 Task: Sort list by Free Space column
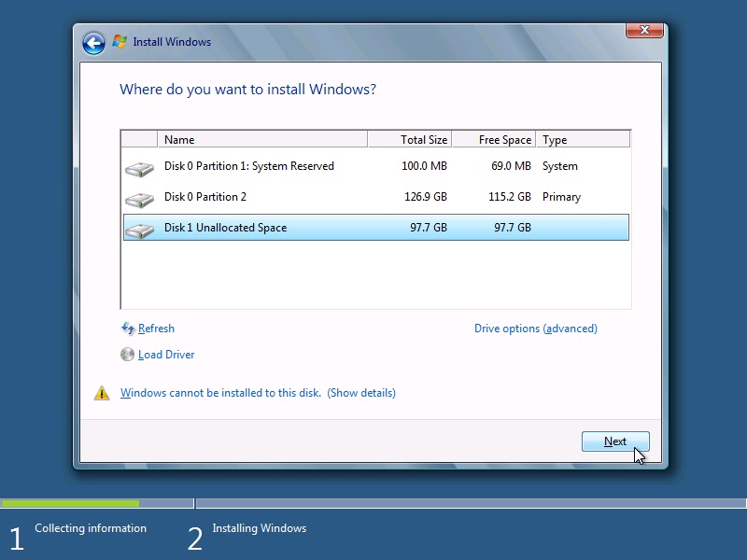(494, 139)
